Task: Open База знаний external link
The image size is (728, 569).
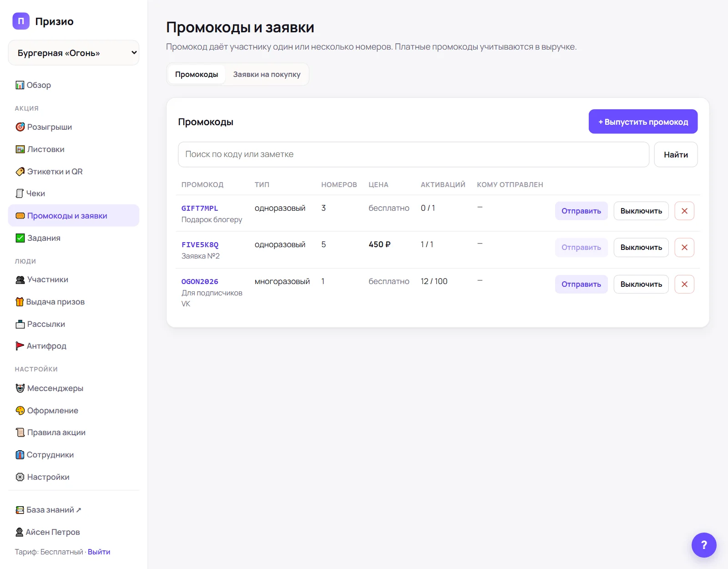Action: click(x=49, y=510)
